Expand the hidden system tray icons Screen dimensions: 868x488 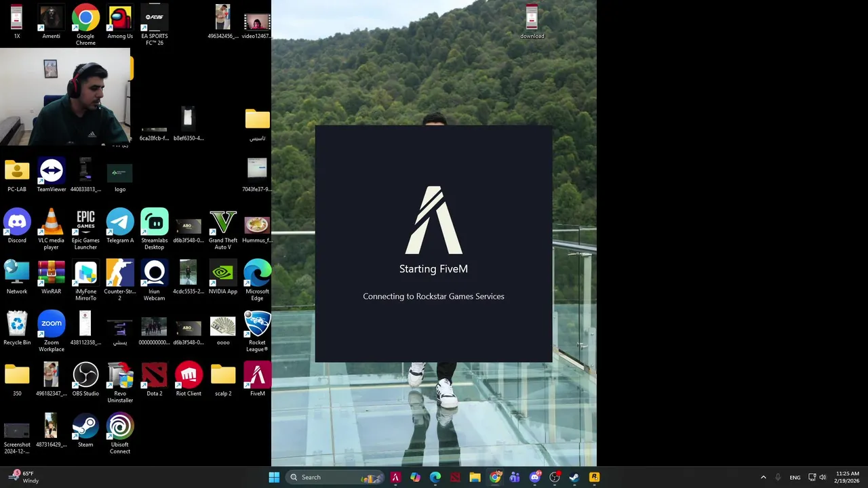tap(763, 477)
